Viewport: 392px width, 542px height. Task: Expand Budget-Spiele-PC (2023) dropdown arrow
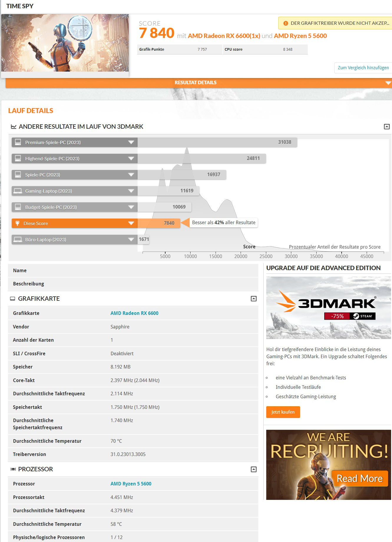click(x=131, y=207)
